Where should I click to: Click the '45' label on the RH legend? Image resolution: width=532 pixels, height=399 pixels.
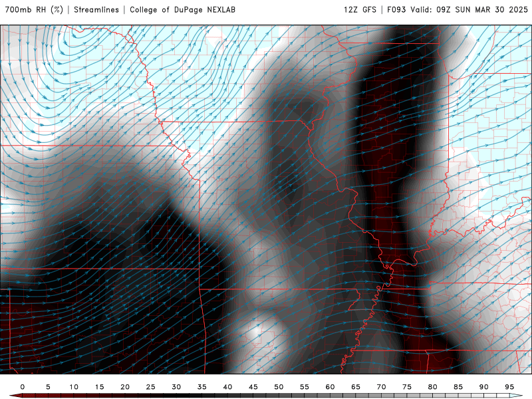click(x=253, y=387)
